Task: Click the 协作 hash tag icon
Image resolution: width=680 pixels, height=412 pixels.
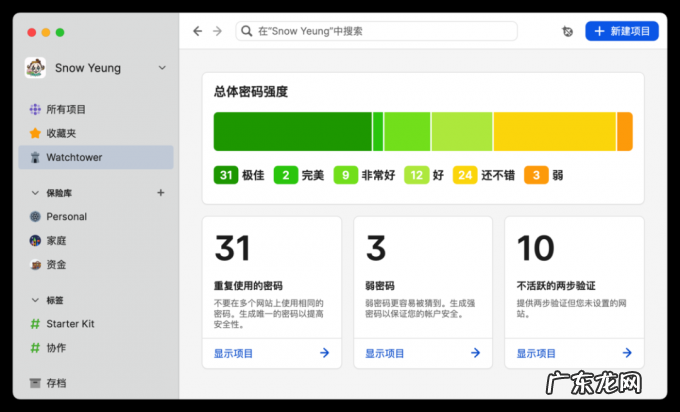Action: [x=35, y=347]
